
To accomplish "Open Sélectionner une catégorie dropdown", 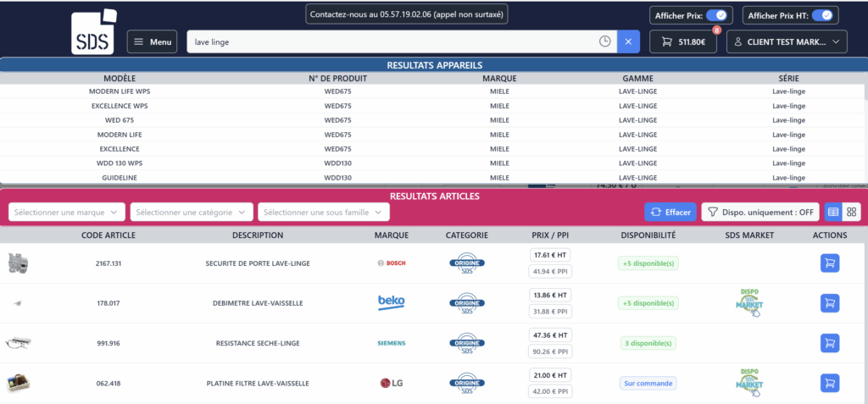I will [x=192, y=212].
